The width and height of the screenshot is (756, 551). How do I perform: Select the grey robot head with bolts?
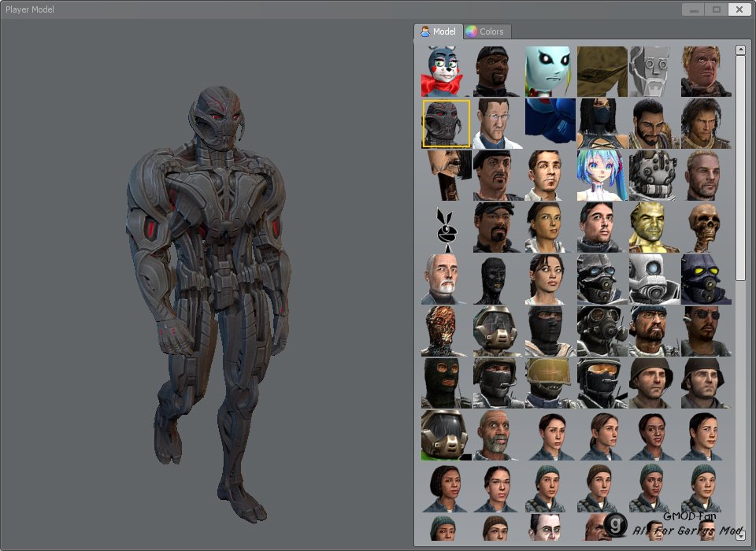(654, 176)
